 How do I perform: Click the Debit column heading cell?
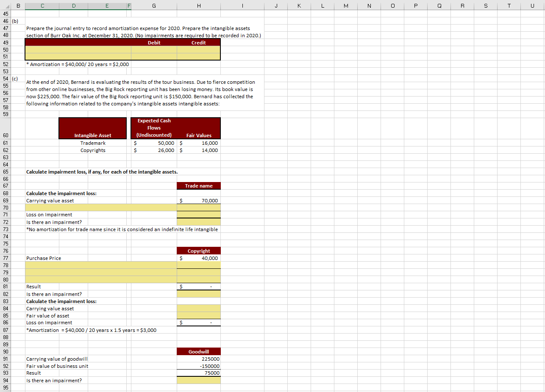154,43
